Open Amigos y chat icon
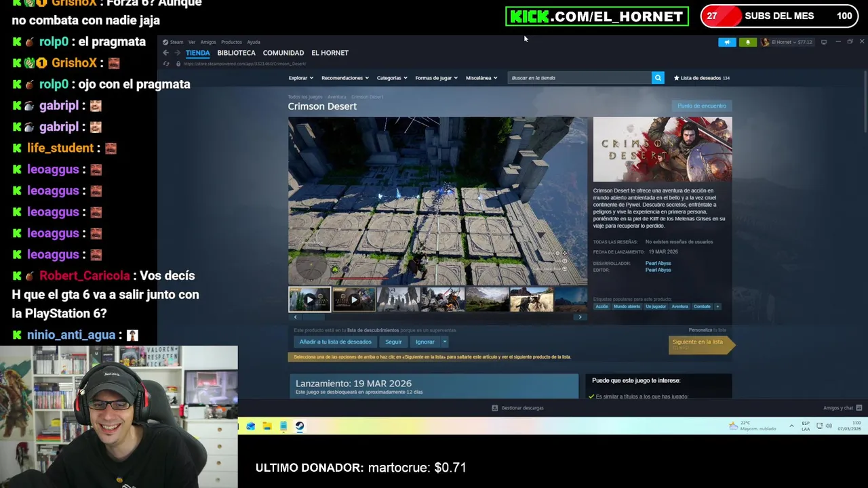Image resolution: width=868 pixels, height=488 pixels. 859,408
